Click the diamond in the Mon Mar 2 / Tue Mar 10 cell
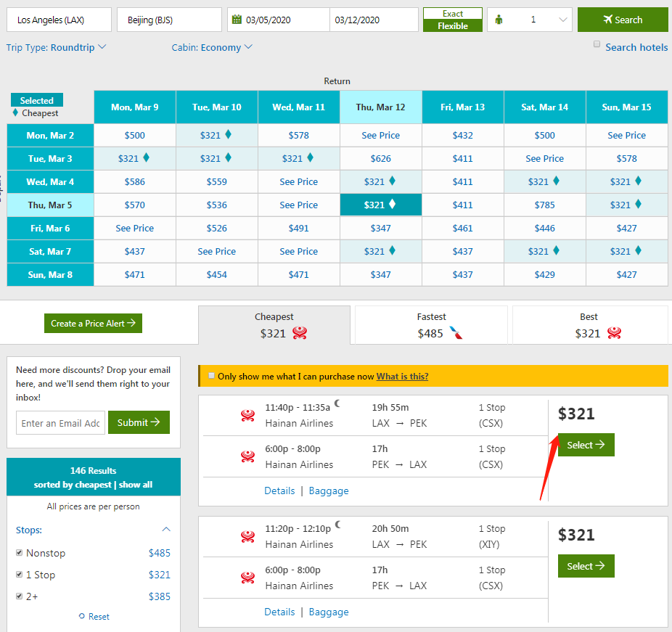The height and width of the screenshot is (632, 672). [x=229, y=134]
